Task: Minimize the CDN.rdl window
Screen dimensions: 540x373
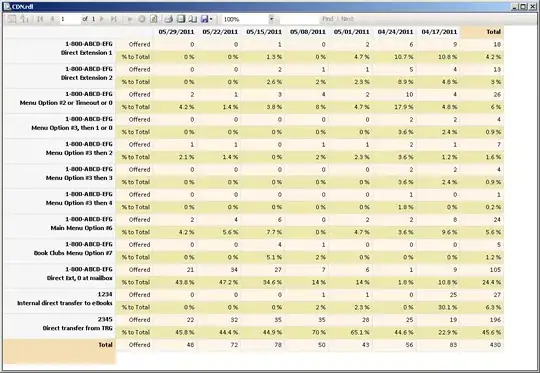Action: point(515,7)
